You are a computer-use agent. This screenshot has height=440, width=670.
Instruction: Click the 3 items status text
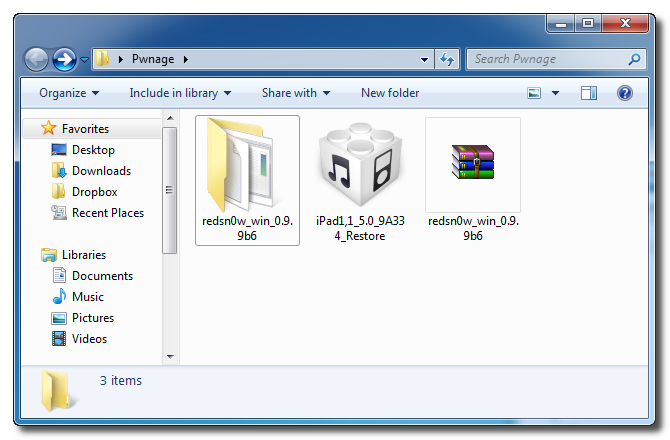point(120,381)
